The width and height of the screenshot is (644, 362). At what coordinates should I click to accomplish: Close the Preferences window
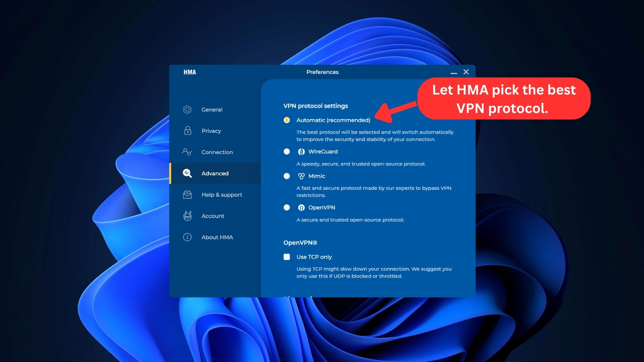(x=466, y=72)
